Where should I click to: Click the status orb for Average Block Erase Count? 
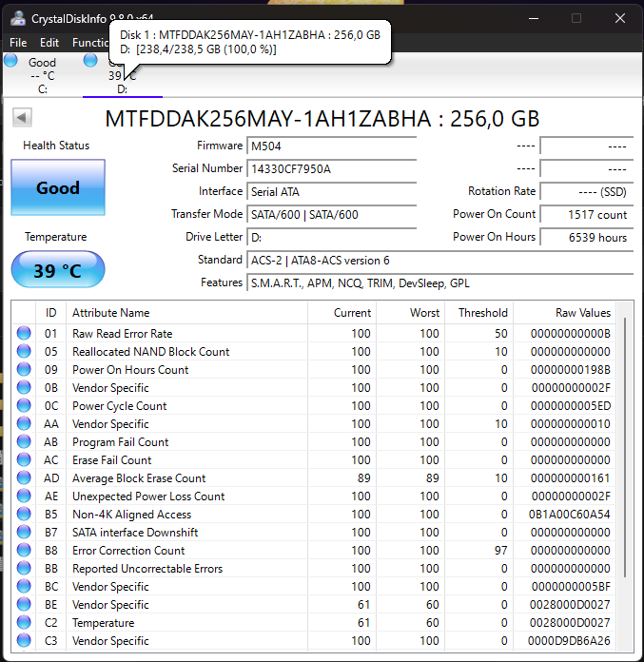coord(24,477)
